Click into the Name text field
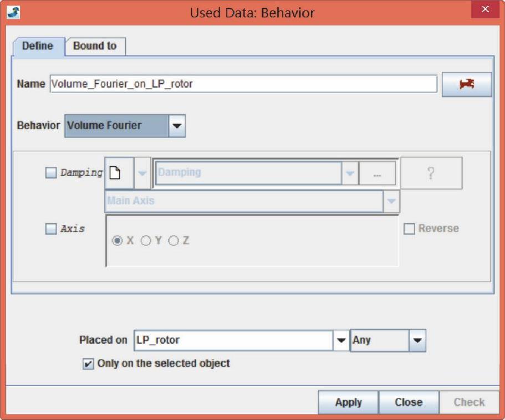 [x=243, y=84]
